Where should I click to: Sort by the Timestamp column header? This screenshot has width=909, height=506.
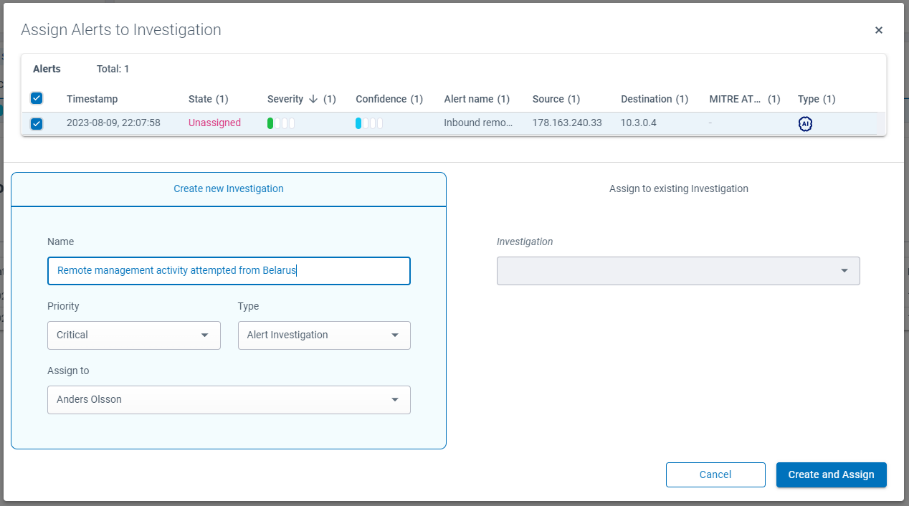92,99
